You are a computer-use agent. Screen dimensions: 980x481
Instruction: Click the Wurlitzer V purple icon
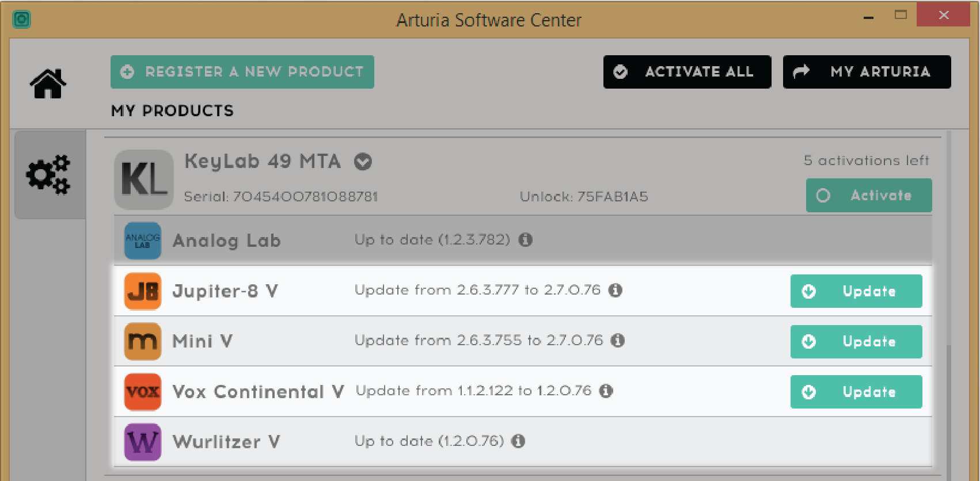click(143, 442)
